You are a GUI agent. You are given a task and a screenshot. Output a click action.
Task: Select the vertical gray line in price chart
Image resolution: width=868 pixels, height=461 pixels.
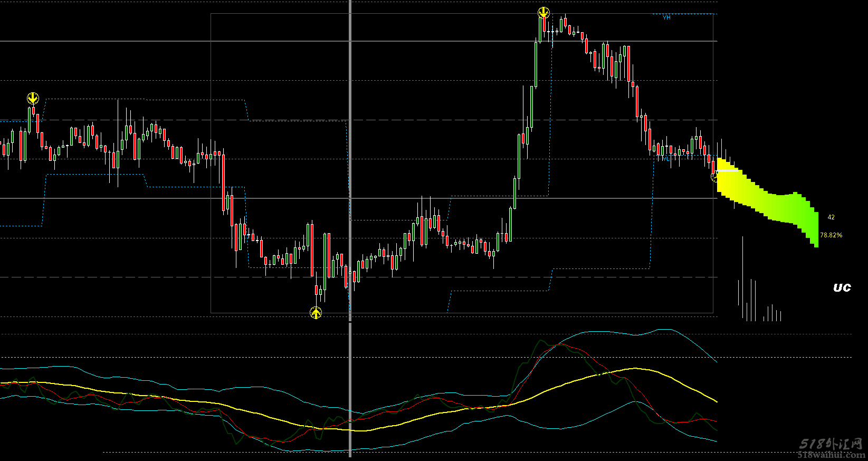tap(350, 158)
